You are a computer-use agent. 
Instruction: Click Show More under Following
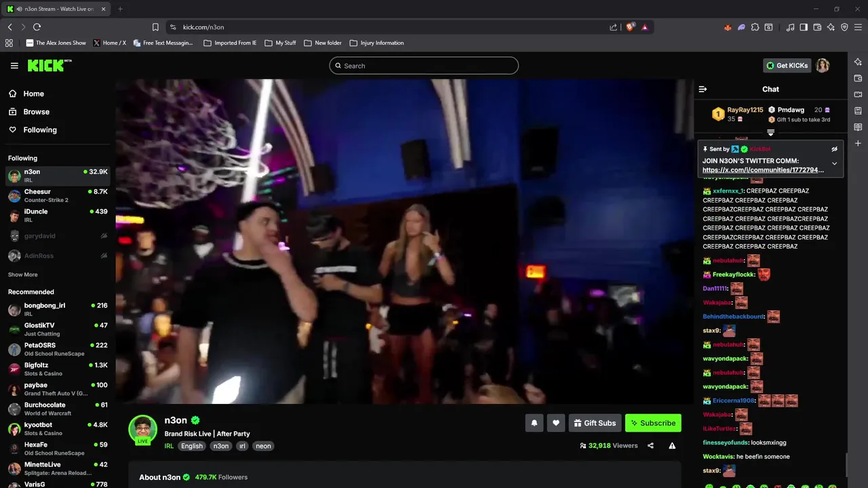22,274
